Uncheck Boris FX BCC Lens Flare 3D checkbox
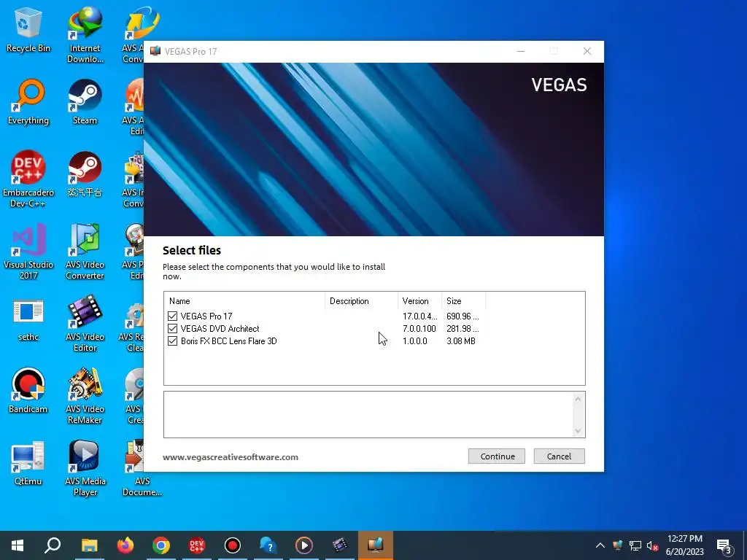This screenshot has width=747, height=560. 172,341
